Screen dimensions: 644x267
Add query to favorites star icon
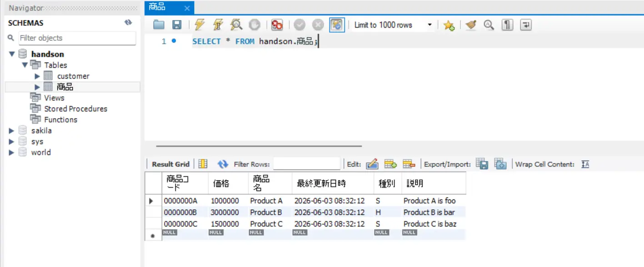(x=449, y=25)
